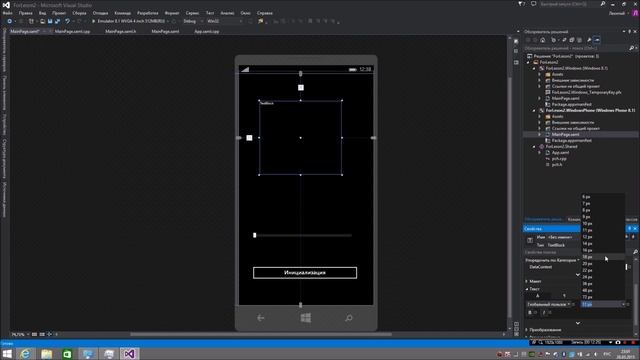The height and width of the screenshot is (360, 640).
Task: Switch to the MainPage.xaml.cpp tab
Action: point(72,31)
